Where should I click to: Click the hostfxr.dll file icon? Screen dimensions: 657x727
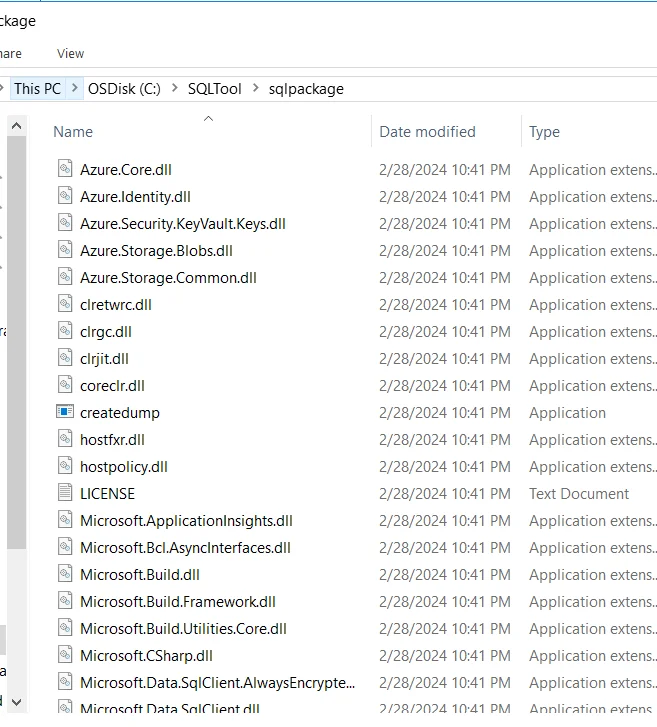(65, 439)
